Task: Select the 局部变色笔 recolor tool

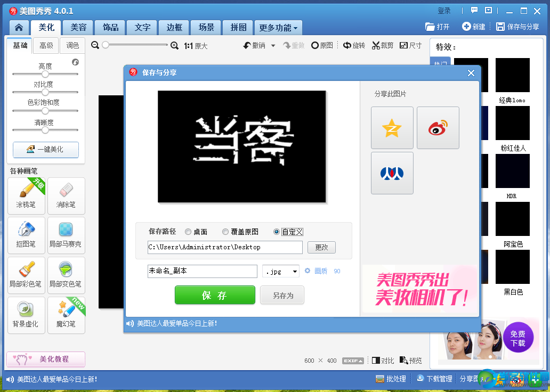Action: pos(66,275)
